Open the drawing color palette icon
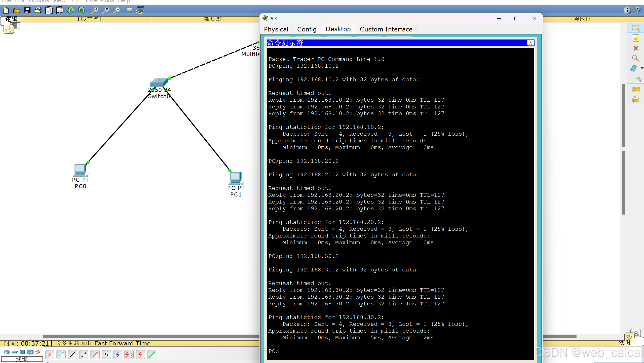Viewport: 644px width, 363px height. pos(129,10)
